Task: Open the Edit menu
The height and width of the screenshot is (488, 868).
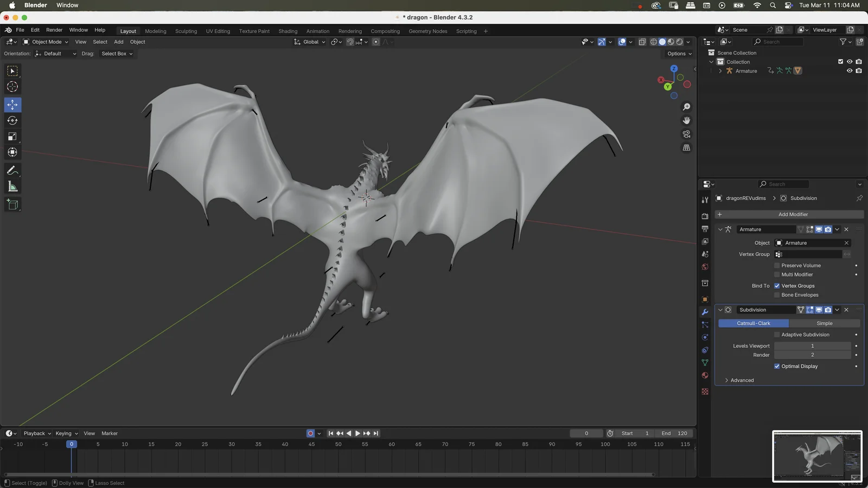Action: (x=35, y=30)
